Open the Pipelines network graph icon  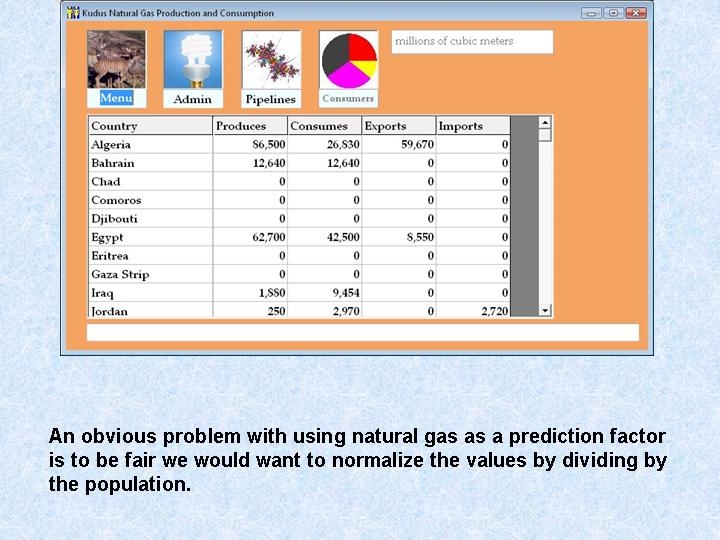pyautogui.click(x=271, y=59)
